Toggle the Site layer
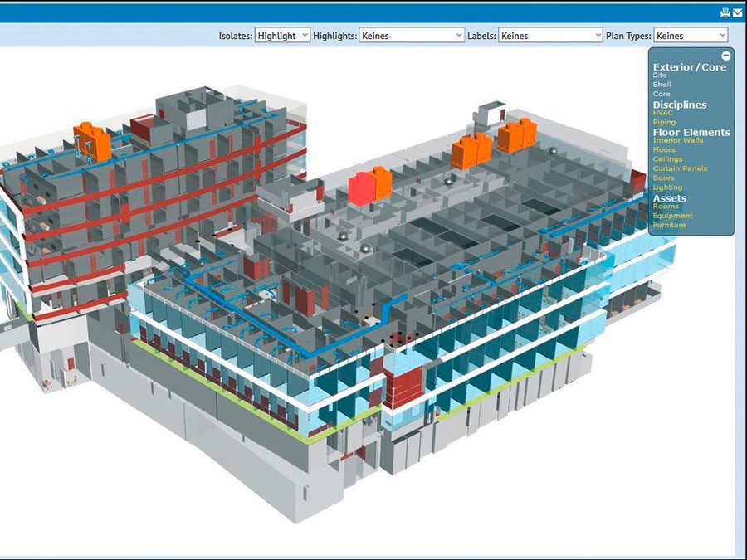 pyautogui.click(x=660, y=75)
